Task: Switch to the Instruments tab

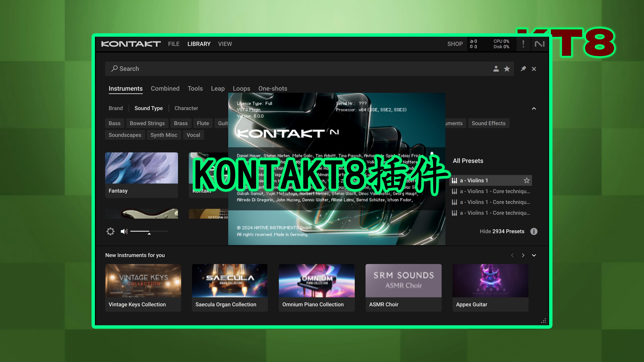Action: (x=125, y=88)
